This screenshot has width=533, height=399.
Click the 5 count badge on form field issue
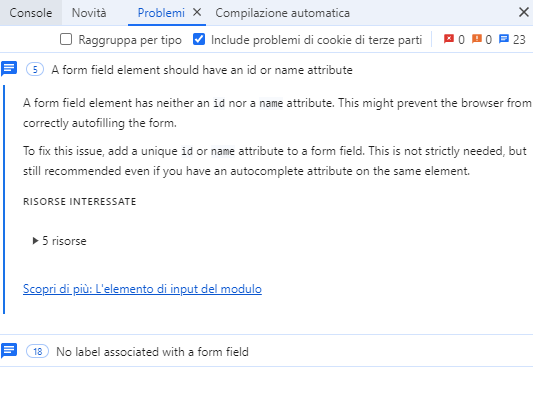pos(35,70)
